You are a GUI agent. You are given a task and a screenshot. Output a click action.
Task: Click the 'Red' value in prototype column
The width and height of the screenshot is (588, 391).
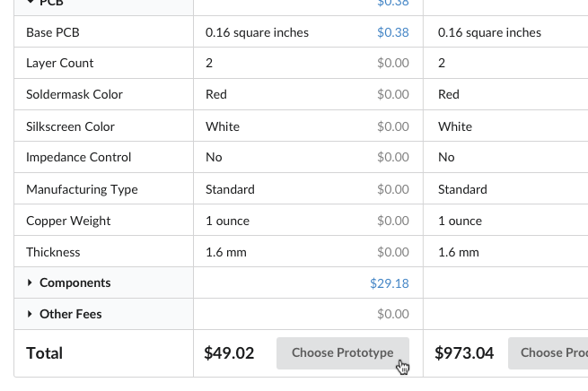pos(216,94)
